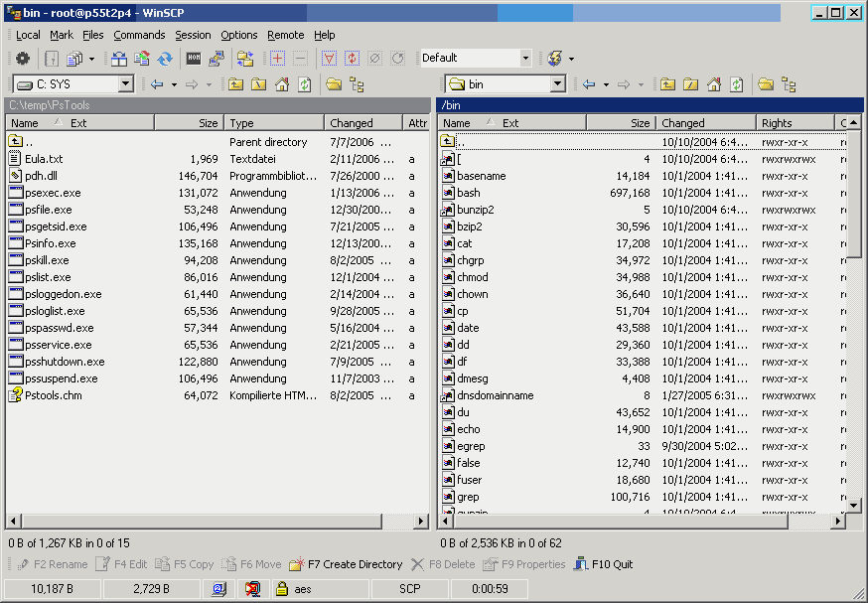The image size is (868, 603).
Task: Click the remote panel vertical scrollbar down arrow
Action: point(854,505)
